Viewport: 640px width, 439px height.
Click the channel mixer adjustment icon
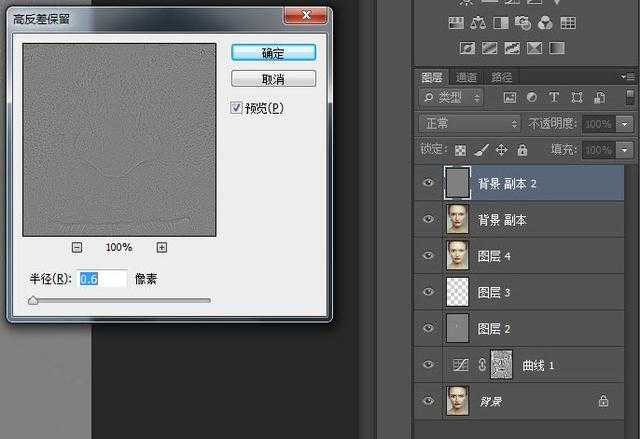[x=545, y=23]
